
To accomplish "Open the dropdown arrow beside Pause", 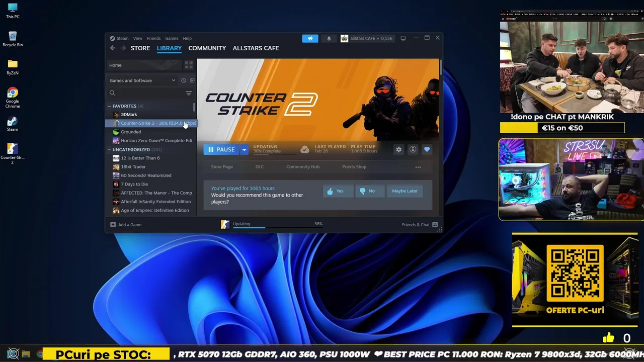I will pyautogui.click(x=244, y=149).
